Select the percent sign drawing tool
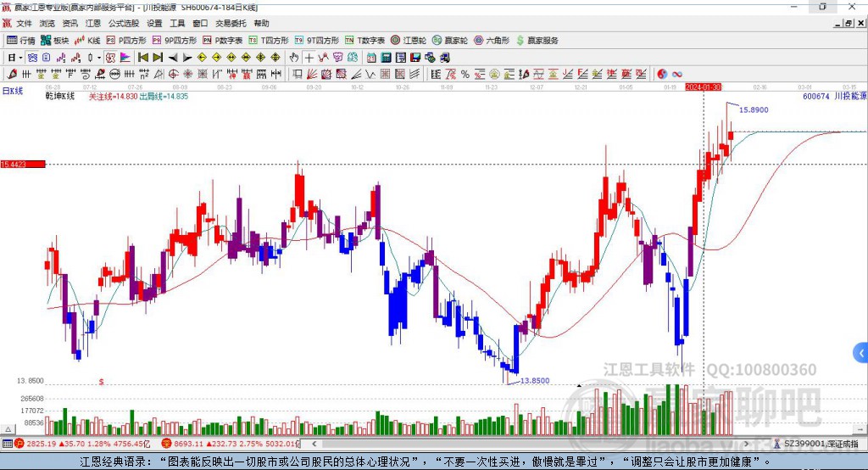868x470 pixels. click(465, 74)
